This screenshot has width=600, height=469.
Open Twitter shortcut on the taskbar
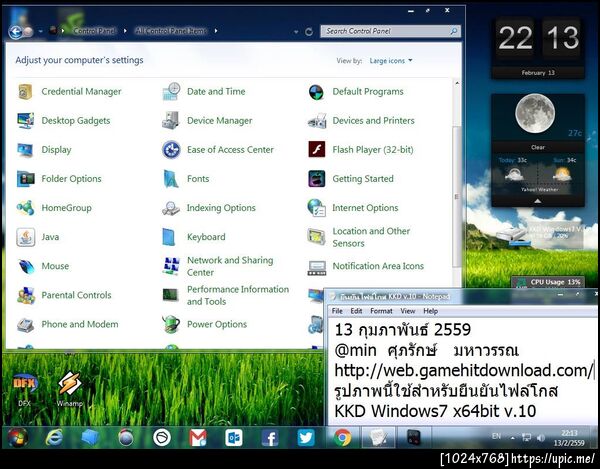click(x=306, y=438)
